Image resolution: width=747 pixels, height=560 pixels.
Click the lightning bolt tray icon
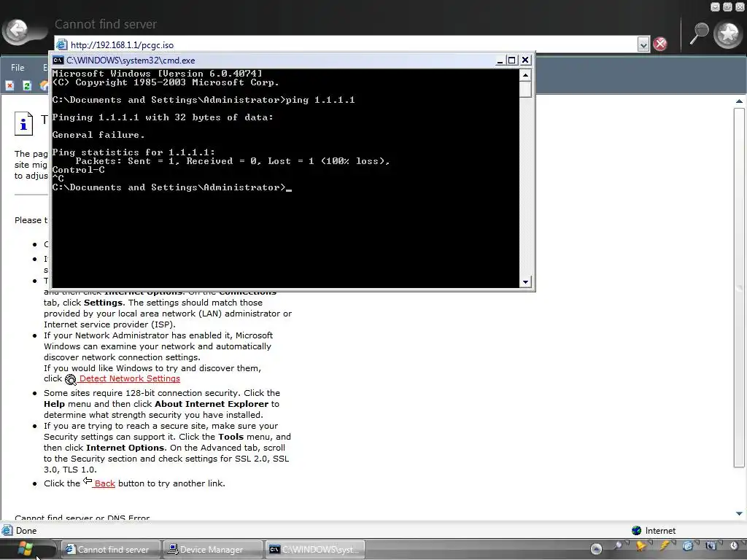coord(665,545)
